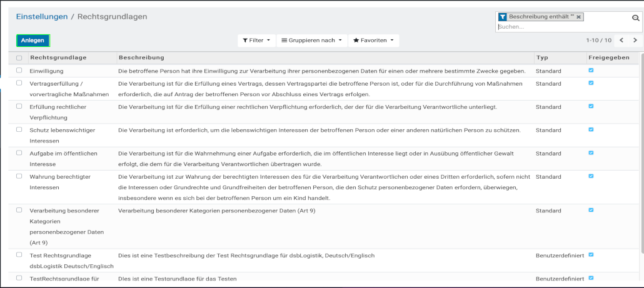Click the search magnifier icon
The width and height of the screenshot is (644, 288).
[x=636, y=18]
